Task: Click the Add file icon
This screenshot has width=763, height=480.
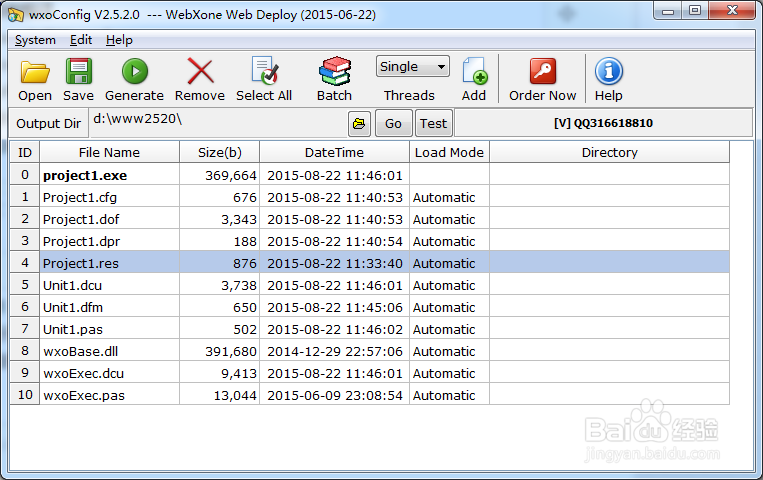Action: (x=474, y=72)
